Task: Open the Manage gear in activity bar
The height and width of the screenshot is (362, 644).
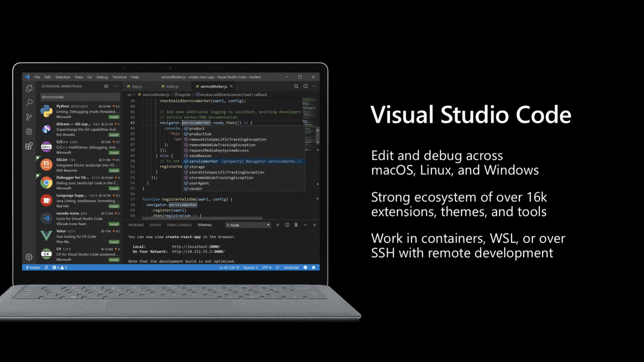Action: (x=29, y=257)
